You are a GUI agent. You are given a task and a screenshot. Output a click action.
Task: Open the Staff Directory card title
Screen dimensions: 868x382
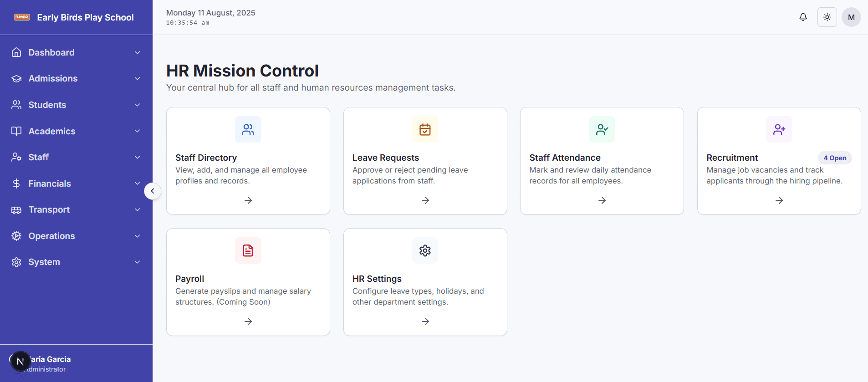point(206,158)
